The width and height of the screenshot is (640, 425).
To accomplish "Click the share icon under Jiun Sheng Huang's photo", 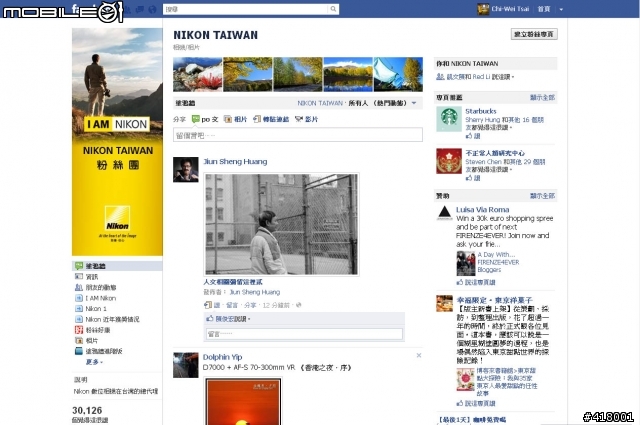I will pyautogui.click(x=207, y=305).
